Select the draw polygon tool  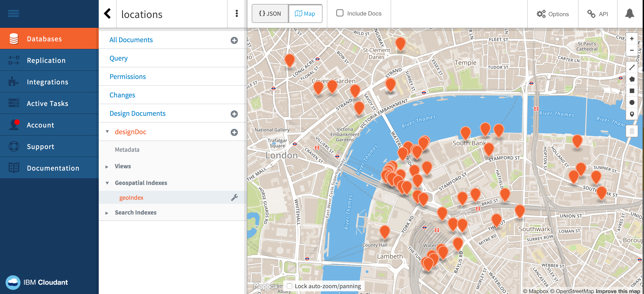[x=631, y=79]
